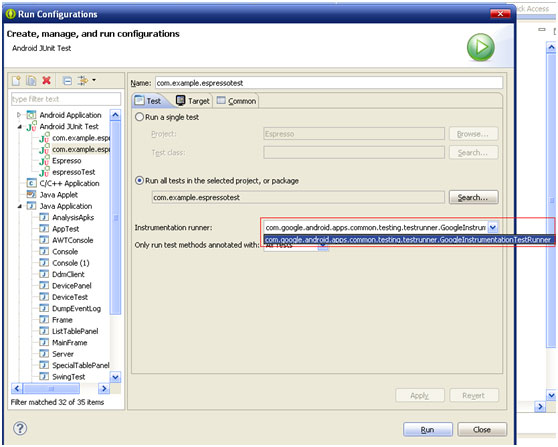Click the Close button
This screenshot has width=558, height=447.
click(x=482, y=430)
